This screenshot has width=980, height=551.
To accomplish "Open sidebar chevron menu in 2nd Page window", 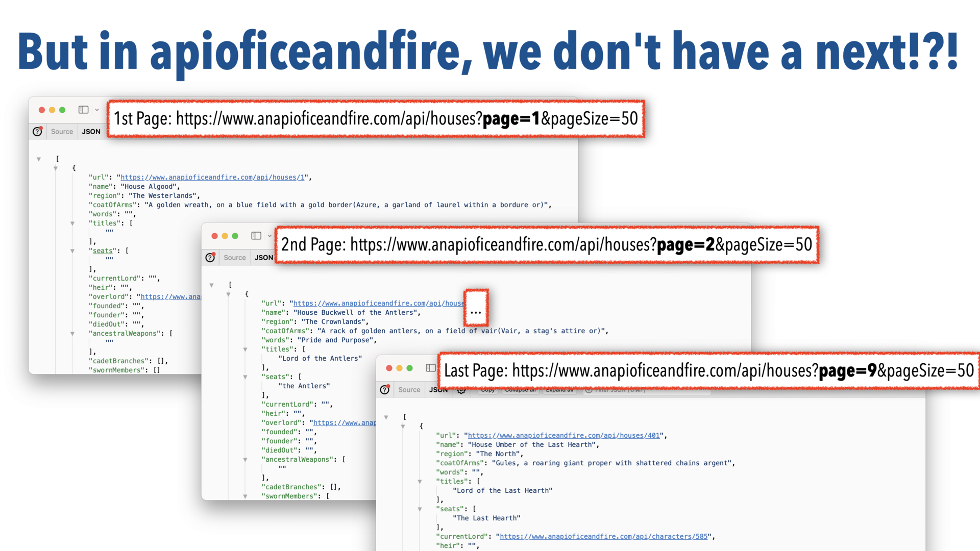I will tap(269, 236).
